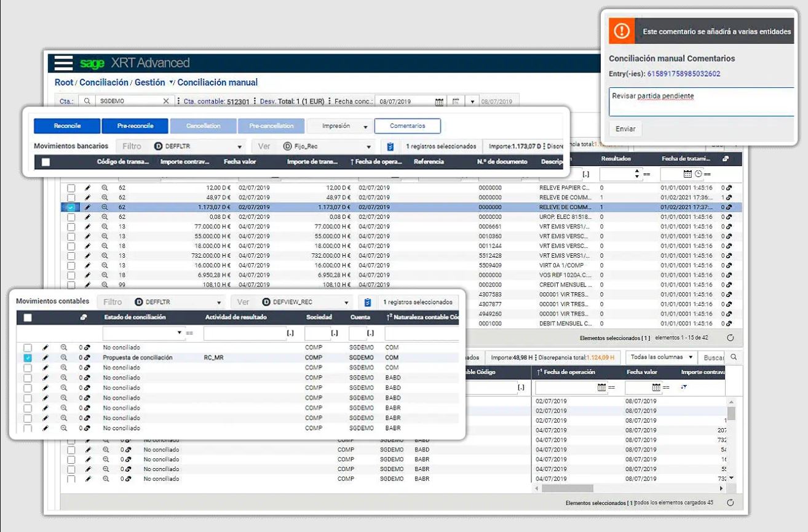Uncheck the Propuesta de conciliación row checkbox
Screen dimensions: 808x532
click(x=28, y=358)
